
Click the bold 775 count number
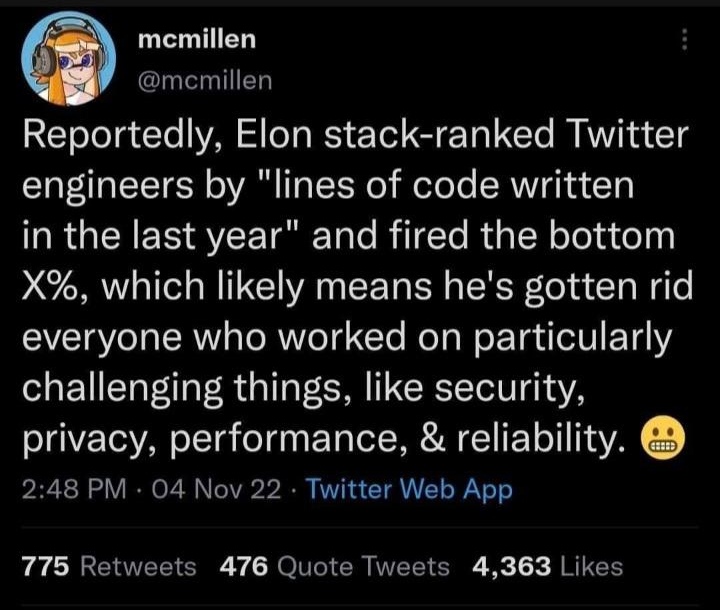[x=46, y=567]
